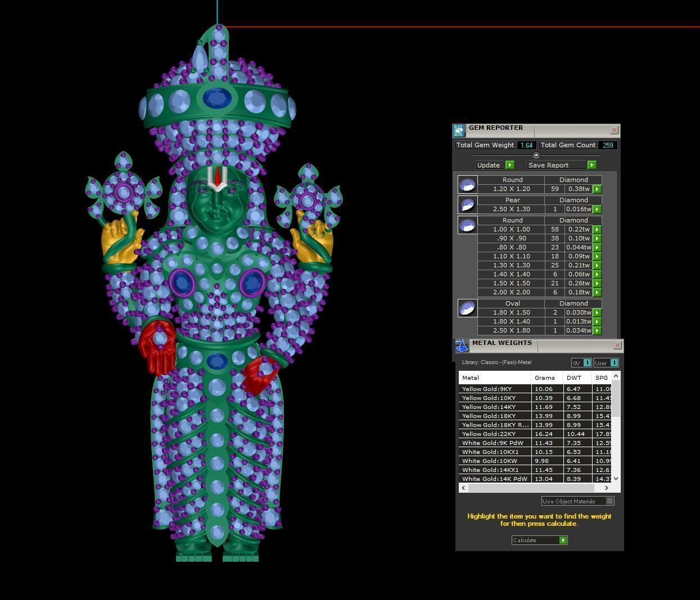Viewport: 700px width, 600px height.
Task: Click green arrow for 1.20 X 1.20 row
Action: (x=597, y=189)
